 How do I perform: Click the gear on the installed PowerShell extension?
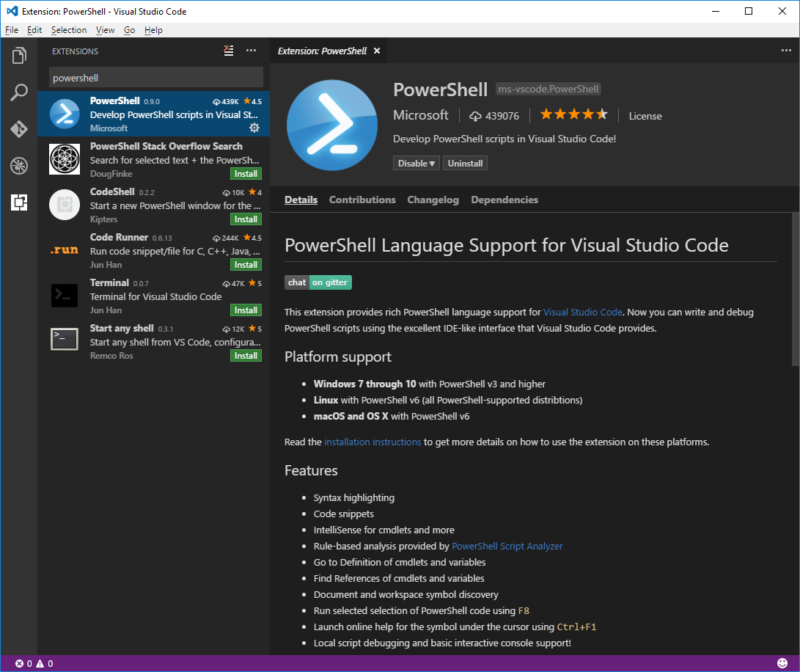click(254, 128)
